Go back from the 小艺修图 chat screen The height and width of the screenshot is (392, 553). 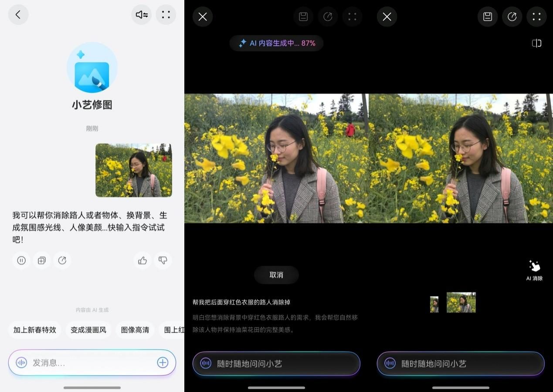pyautogui.click(x=18, y=15)
